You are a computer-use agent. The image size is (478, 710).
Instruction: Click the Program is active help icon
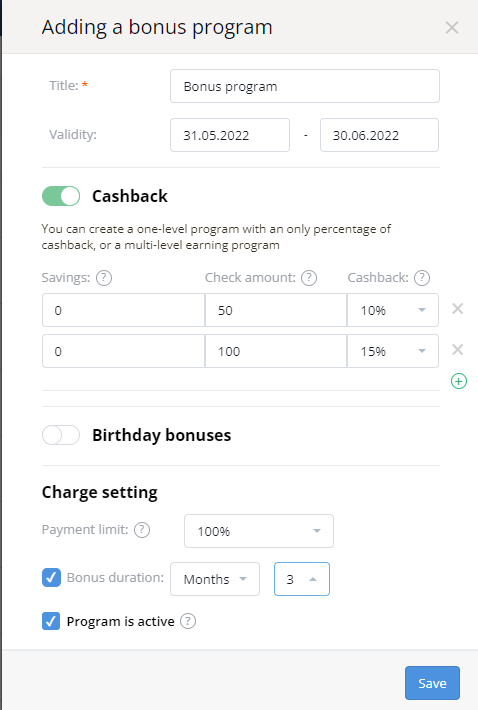point(188,621)
